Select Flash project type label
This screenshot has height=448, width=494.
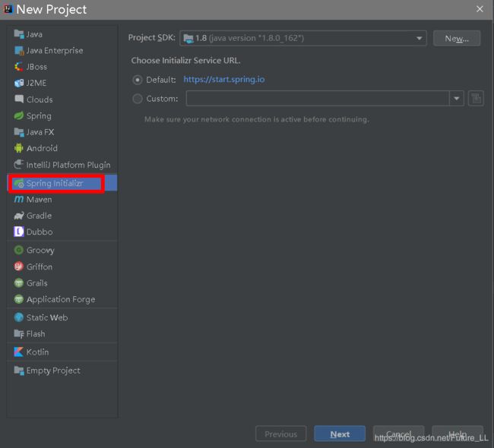36,333
